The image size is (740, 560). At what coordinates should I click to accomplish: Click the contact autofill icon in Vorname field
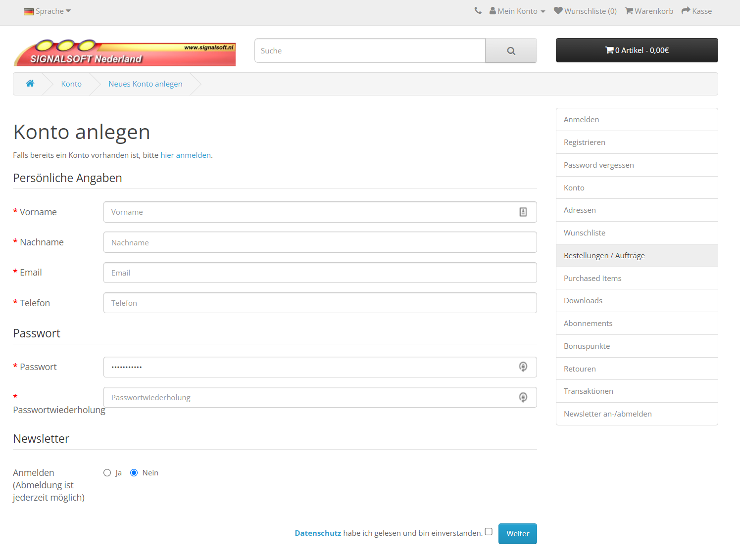[x=523, y=212]
